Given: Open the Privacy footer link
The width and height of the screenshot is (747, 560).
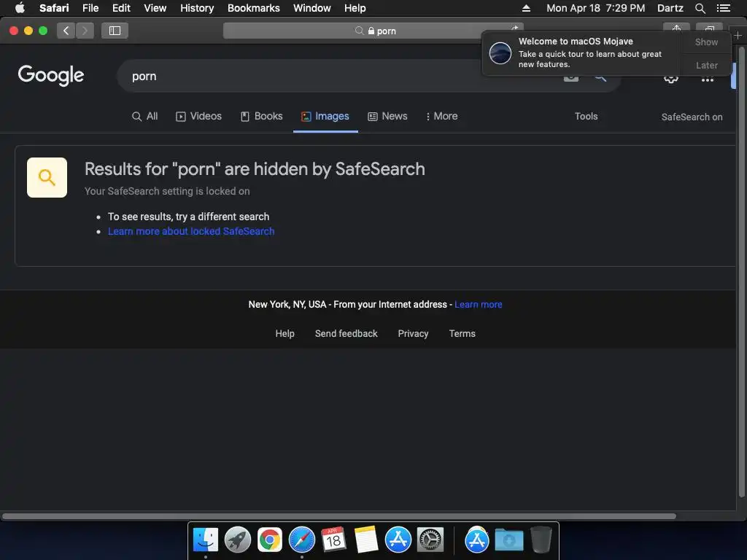Looking at the screenshot, I should (413, 334).
